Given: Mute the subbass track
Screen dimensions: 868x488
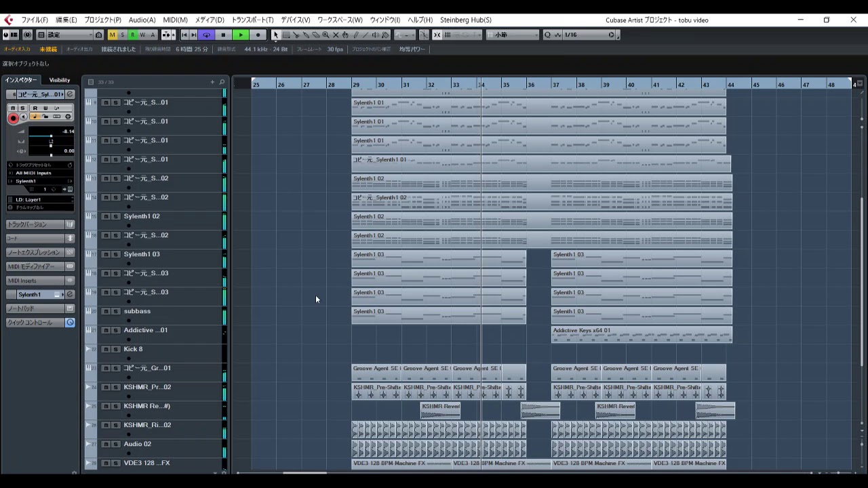Looking at the screenshot, I should [106, 311].
